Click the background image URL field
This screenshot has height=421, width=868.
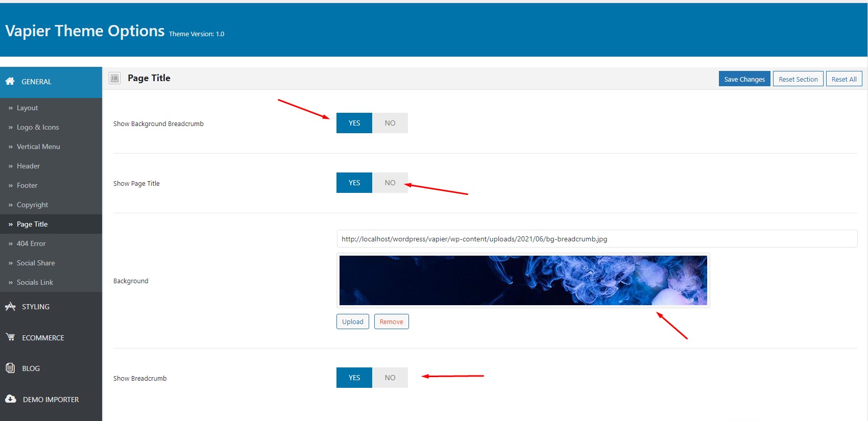pos(597,239)
